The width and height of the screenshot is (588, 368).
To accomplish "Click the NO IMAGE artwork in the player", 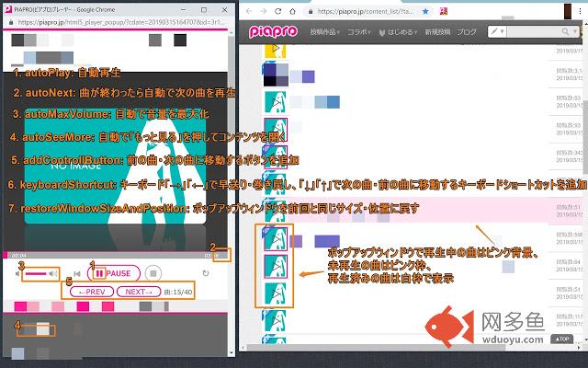I will pyautogui.click(x=115, y=167).
